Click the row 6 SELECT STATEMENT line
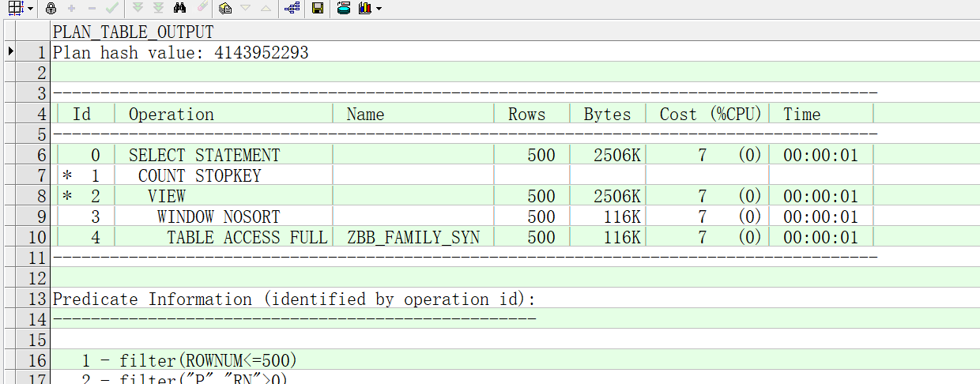The width and height of the screenshot is (980, 384). [x=204, y=155]
